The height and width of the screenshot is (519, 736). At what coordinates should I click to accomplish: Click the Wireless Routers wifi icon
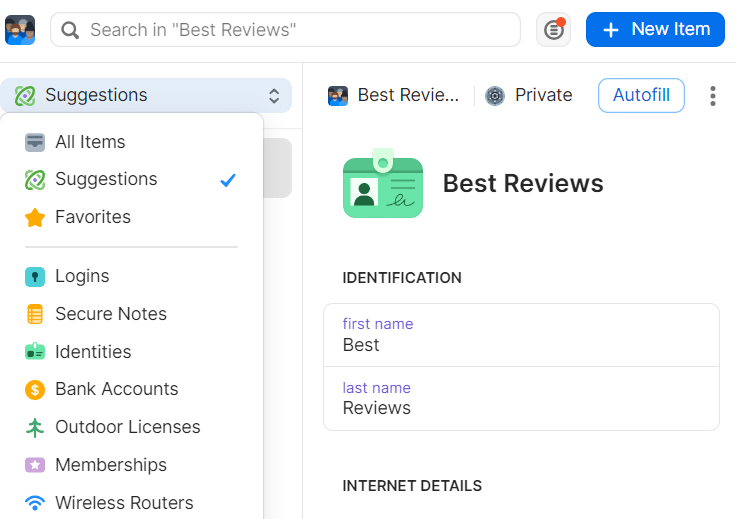(35, 503)
